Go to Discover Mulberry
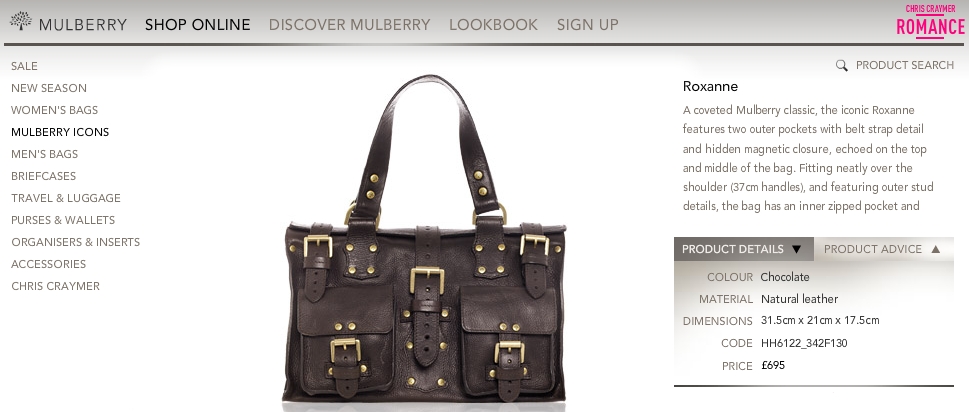 coord(349,25)
